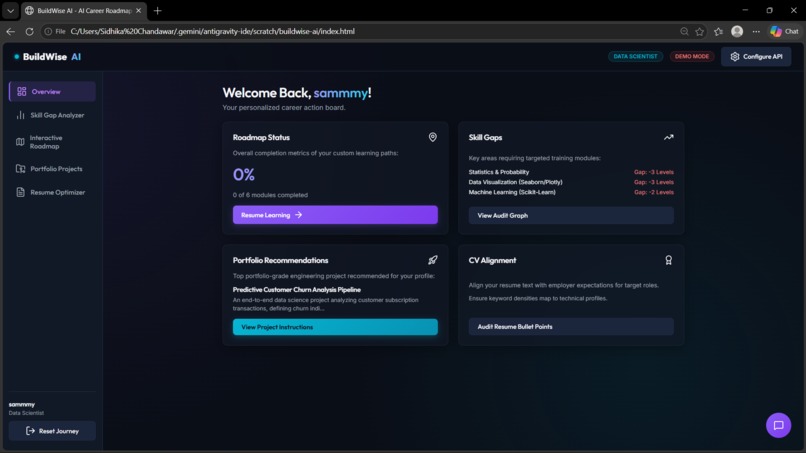Reload the page with refresh icon
The image size is (806, 453).
coord(29,31)
